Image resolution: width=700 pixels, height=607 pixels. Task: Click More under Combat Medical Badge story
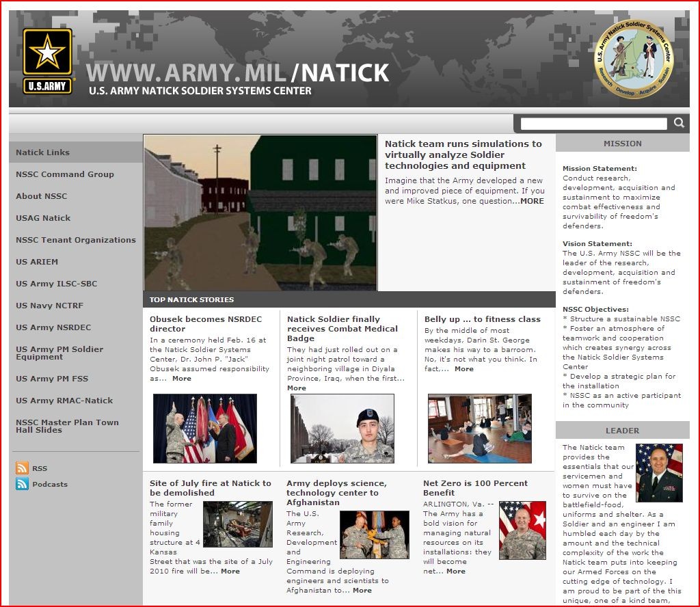[297, 388]
